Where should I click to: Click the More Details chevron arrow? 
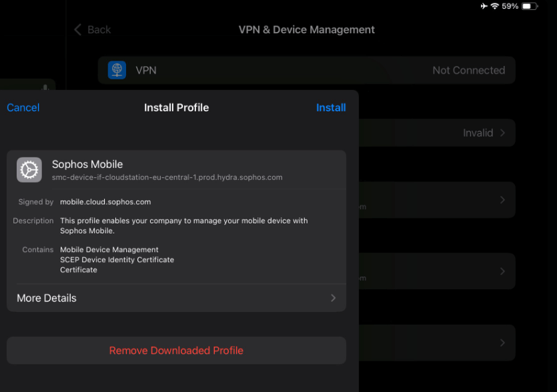coord(334,298)
